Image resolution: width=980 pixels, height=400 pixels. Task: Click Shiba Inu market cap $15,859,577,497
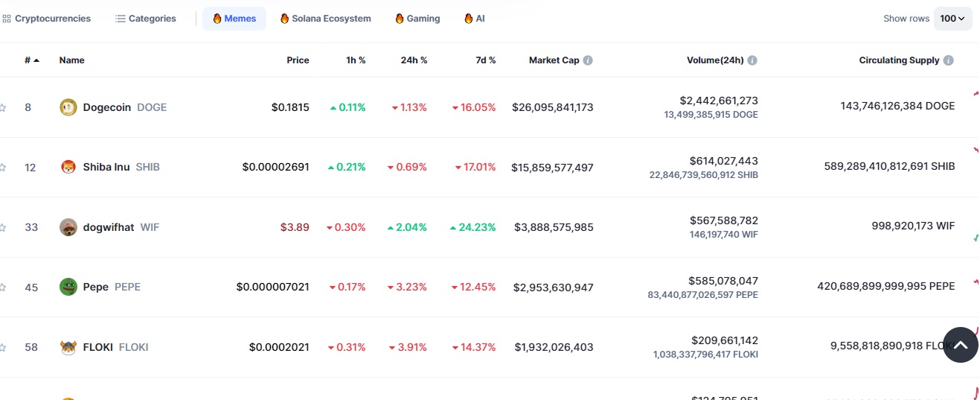click(x=552, y=167)
